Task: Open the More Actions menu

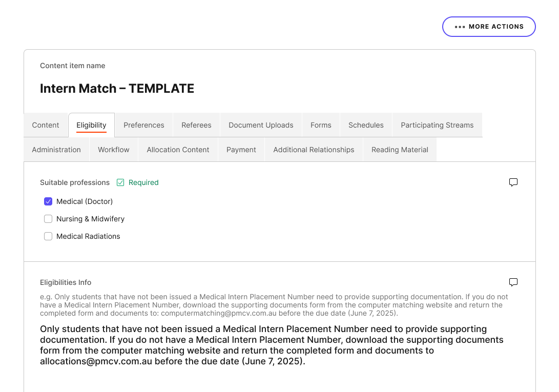Action: click(x=489, y=27)
